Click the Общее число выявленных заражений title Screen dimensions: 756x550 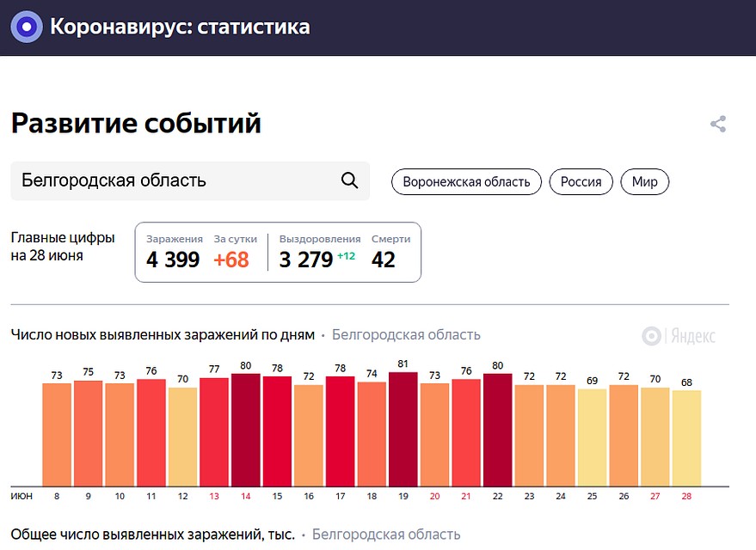tap(153, 535)
